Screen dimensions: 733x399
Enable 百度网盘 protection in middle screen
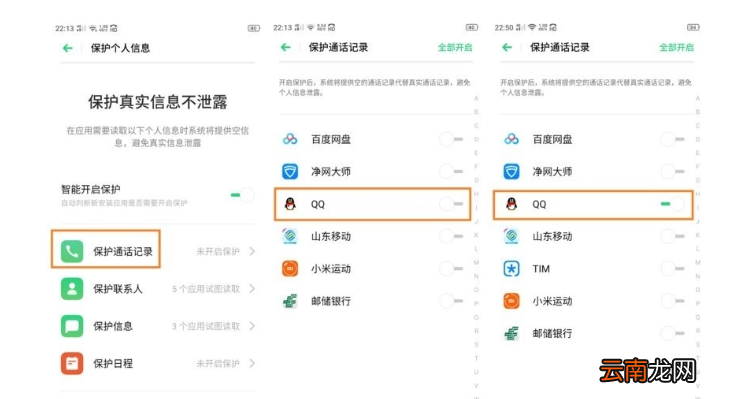click(451, 139)
